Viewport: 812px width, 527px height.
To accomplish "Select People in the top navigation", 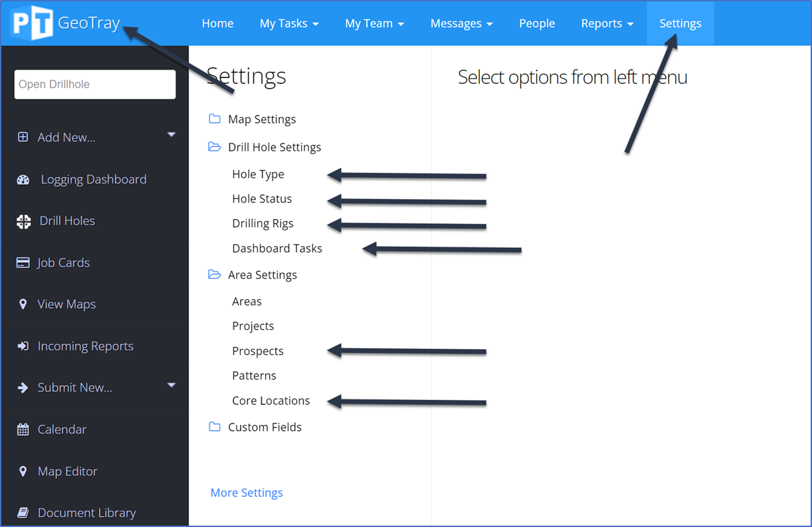I will (x=536, y=23).
